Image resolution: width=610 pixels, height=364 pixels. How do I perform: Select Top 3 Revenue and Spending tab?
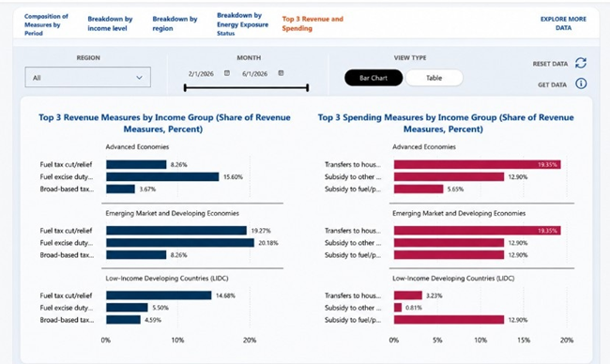point(313,23)
